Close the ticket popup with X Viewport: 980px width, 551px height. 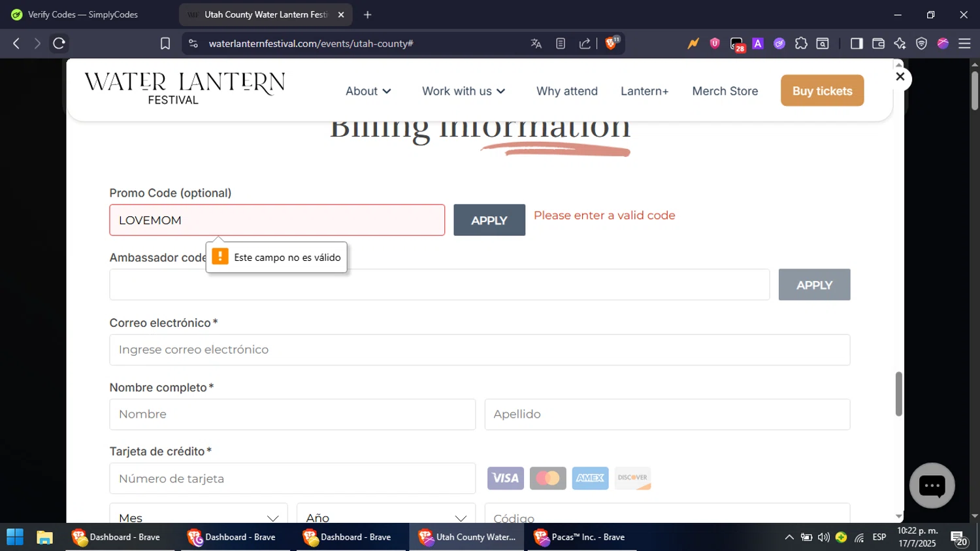pyautogui.click(x=900, y=77)
